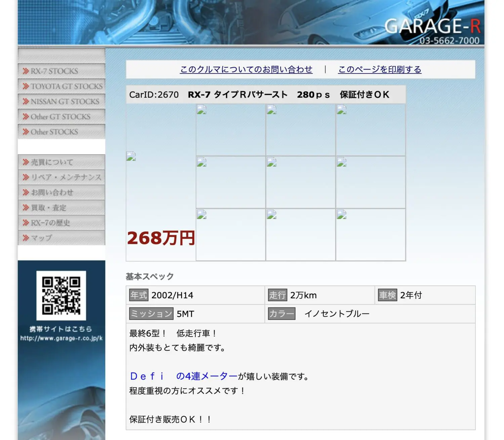Open the large main car photo placeholder
Viewport: 504px width, 440px height.
131,156
